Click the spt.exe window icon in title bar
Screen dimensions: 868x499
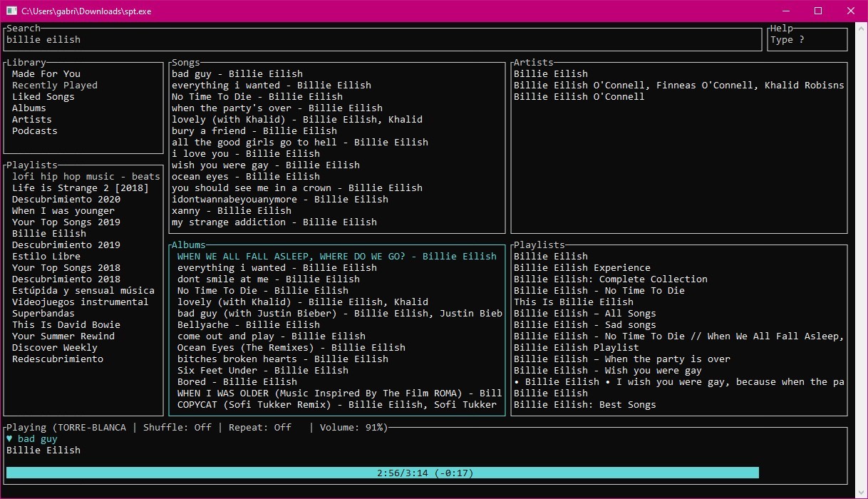coord(11,11)
